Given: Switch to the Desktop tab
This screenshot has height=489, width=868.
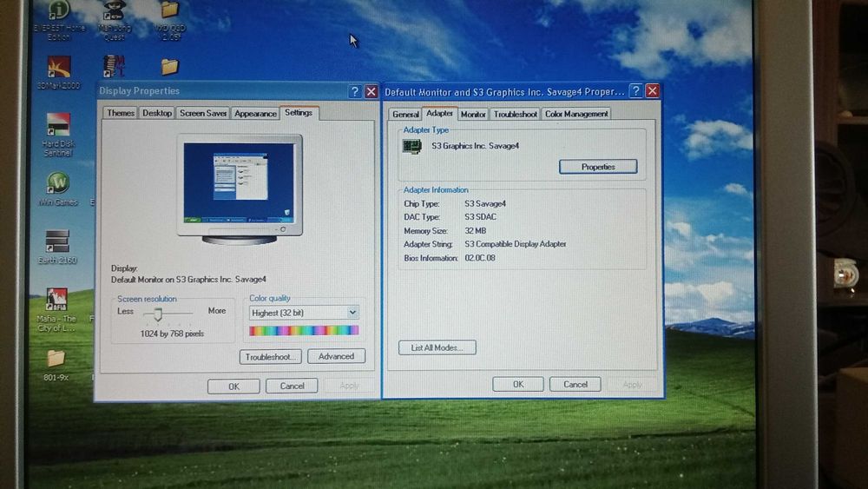Looking at the screenshot, I should pyautogui.click(x=156, y=113).
